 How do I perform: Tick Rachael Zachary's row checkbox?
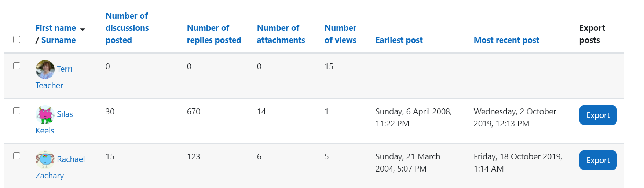click(x=17, y=156)
